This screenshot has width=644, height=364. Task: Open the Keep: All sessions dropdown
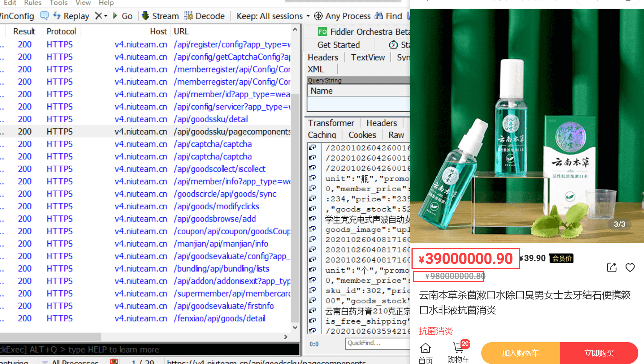coord(273,16)
